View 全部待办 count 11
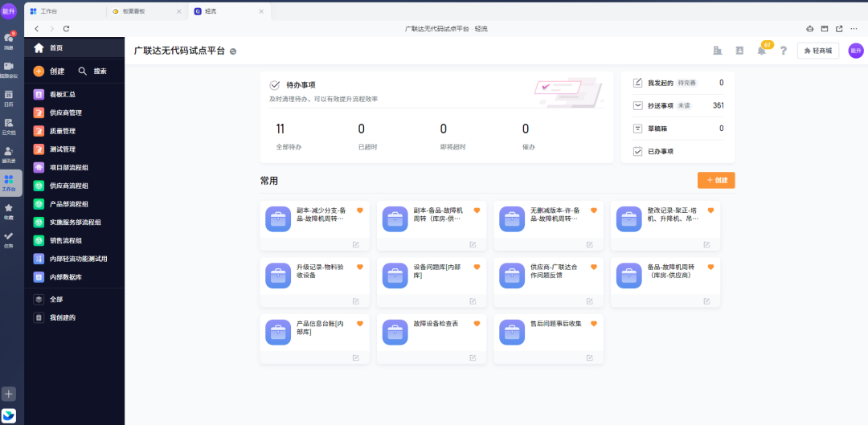The height and width of the screenshot is (425, 868). [289, 137]
